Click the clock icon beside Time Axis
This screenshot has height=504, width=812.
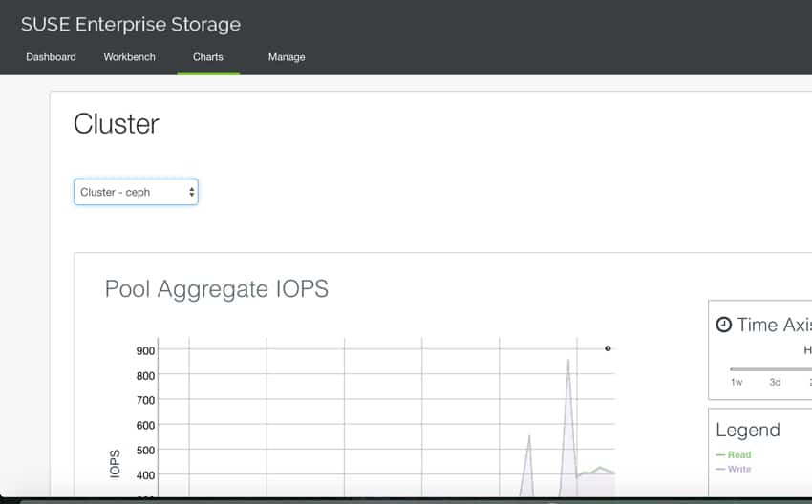[723, 325]
